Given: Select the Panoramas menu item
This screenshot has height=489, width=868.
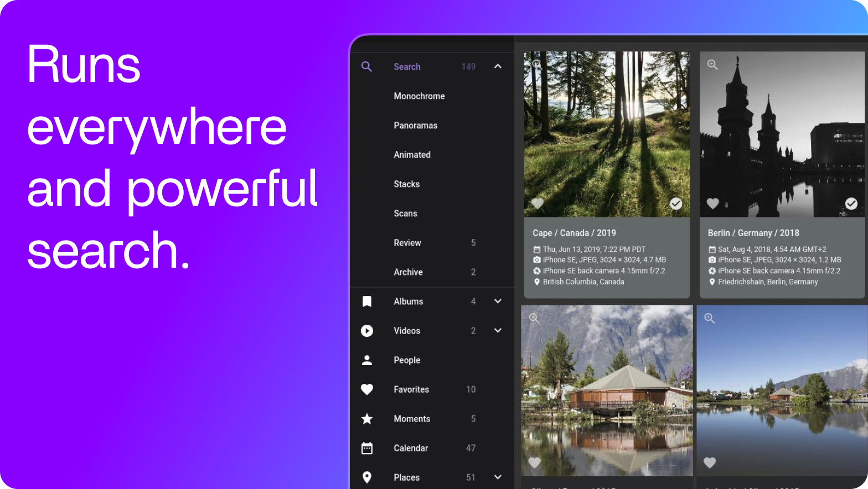Looking at the screenshot, I should click(x=415, y=126).
